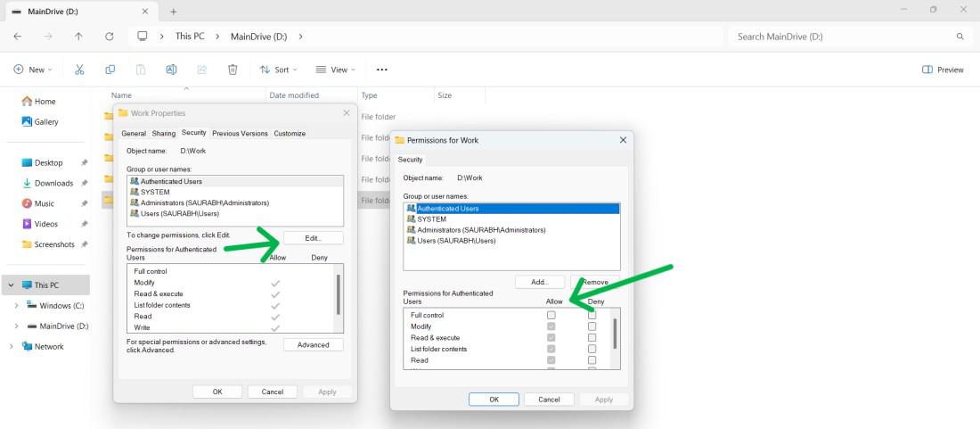Open the New dropdown in toolbar

tap(32, 70)
